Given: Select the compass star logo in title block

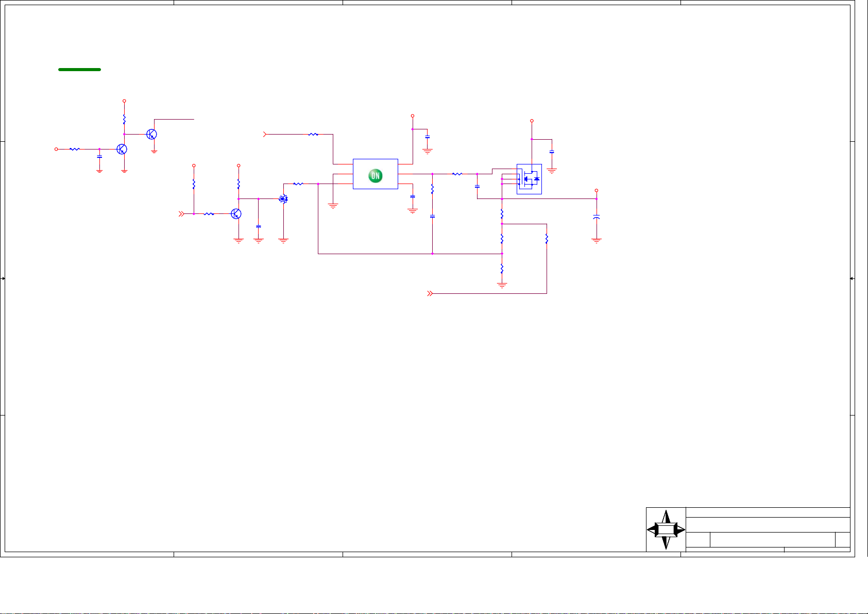Looking at the screenshot, I should point(666,529).
